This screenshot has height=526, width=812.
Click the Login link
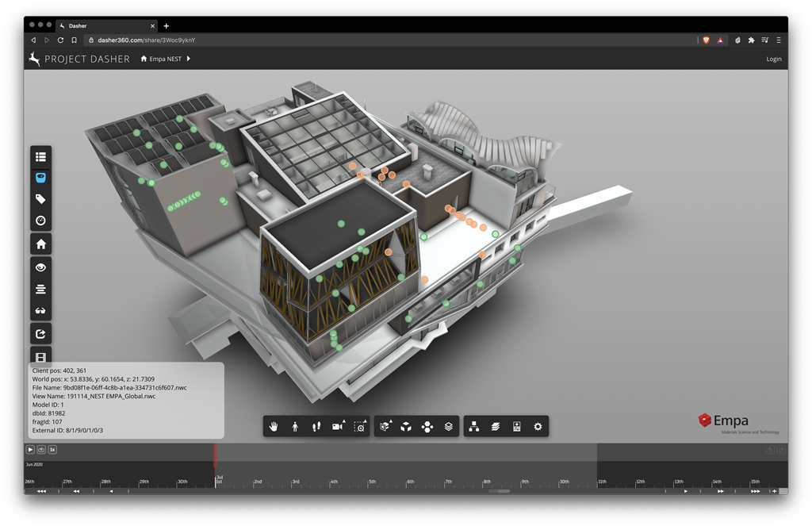(x=773, y=59)
